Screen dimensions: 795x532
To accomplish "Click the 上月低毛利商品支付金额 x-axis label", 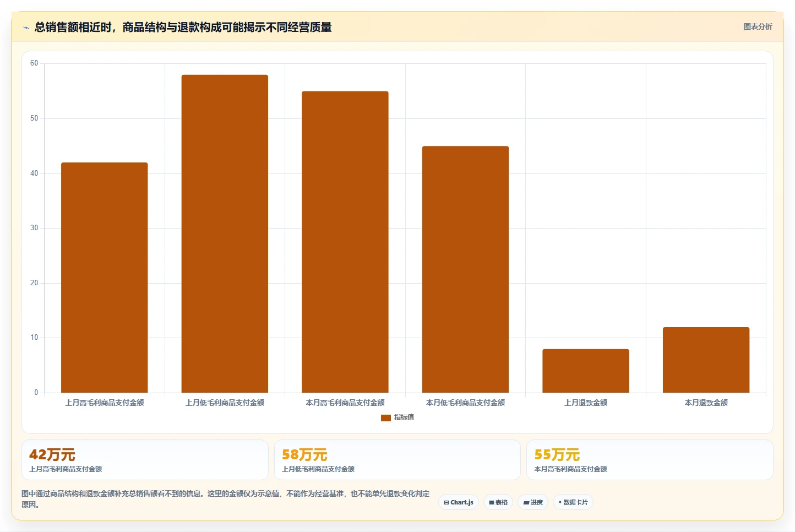I will [x=225, y=403].
